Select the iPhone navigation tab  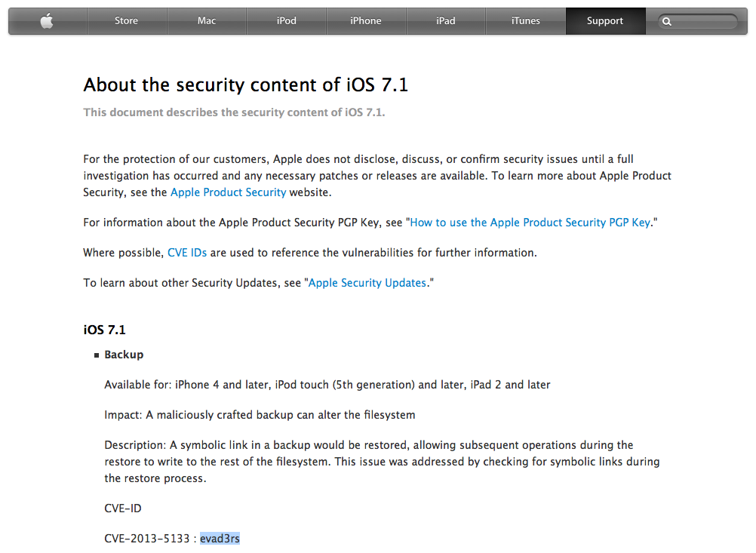[x=366, y=21]
